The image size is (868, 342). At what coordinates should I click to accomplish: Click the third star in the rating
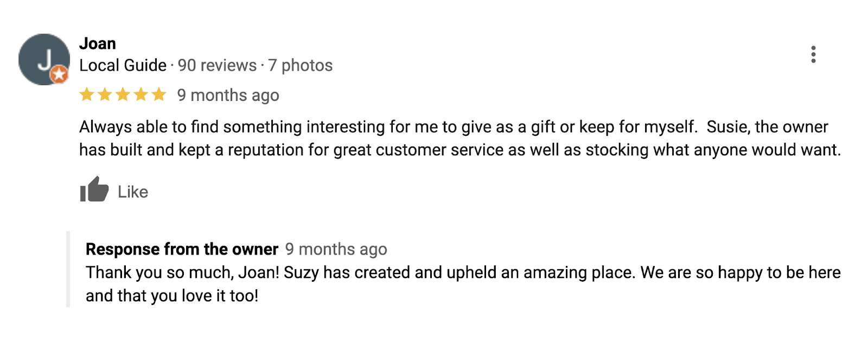coord(123,94)
